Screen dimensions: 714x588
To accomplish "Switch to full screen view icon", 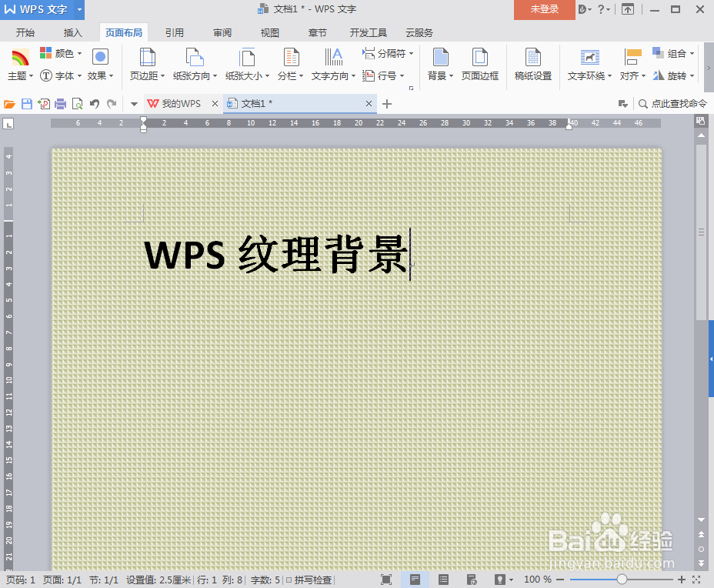I will pyautogui.click(x=386, y=580).
